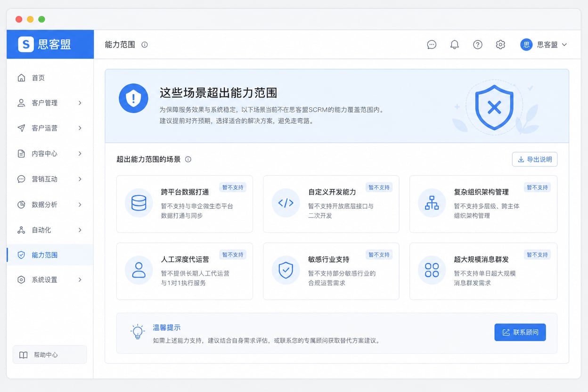Click the org chart icon on 复杂组织架构管理
This screenshot has width=588, height=392.
432,203
